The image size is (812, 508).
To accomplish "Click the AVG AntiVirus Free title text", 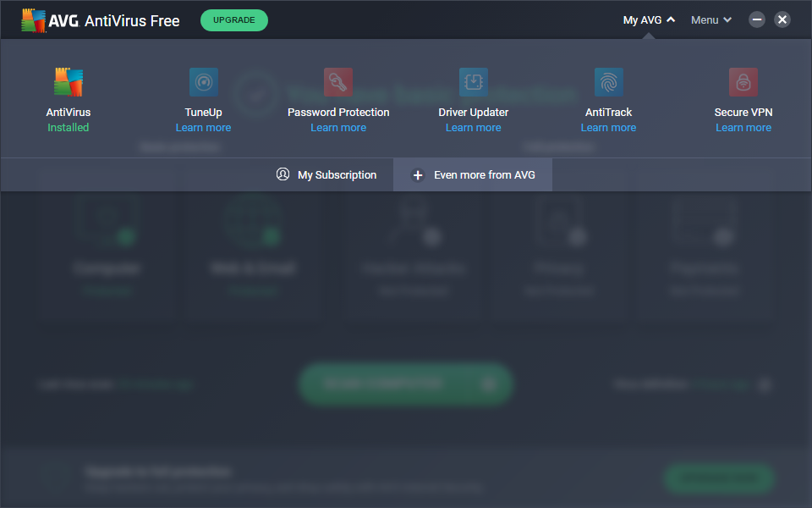I will (x=114, y=20).
